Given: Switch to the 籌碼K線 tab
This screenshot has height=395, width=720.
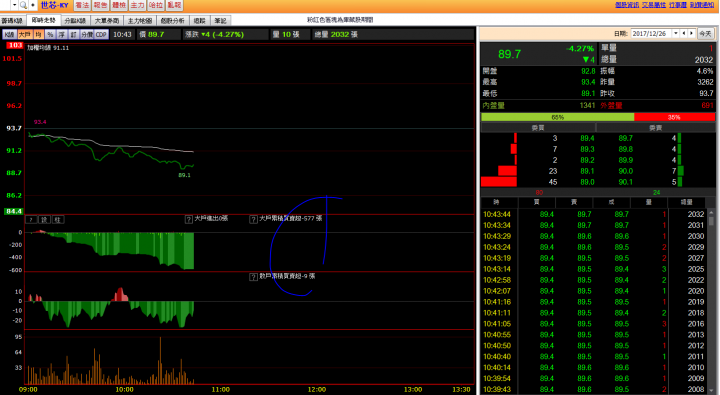Looking at the screenshot, I should coord(12,21).
